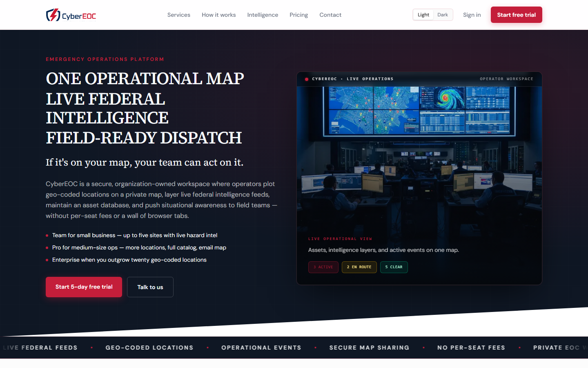The height and width of the screenshot is (368, 588).
Task: Go to How it works section
Action: coord(219,15)
